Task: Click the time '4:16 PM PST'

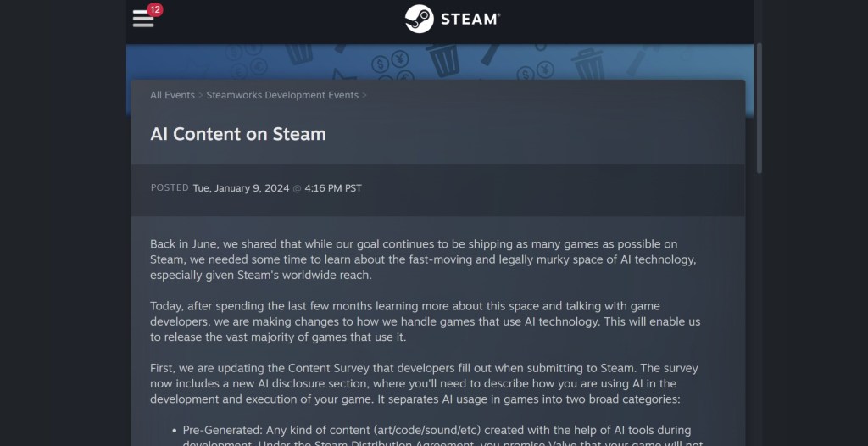Action: pos(332,188)
